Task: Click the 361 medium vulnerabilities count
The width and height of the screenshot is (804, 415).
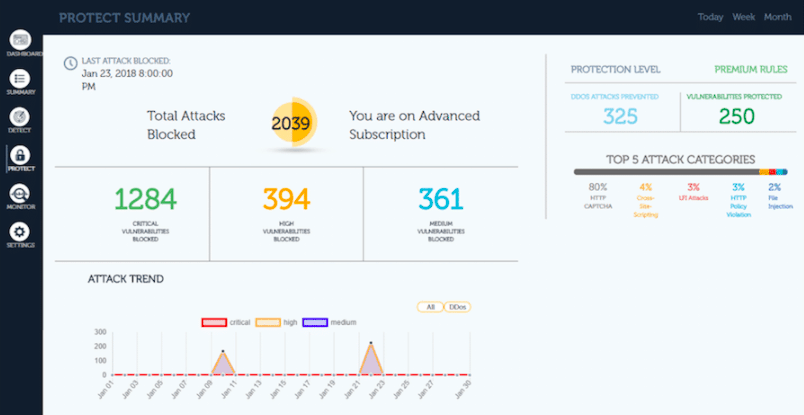Action: [441, 199]
